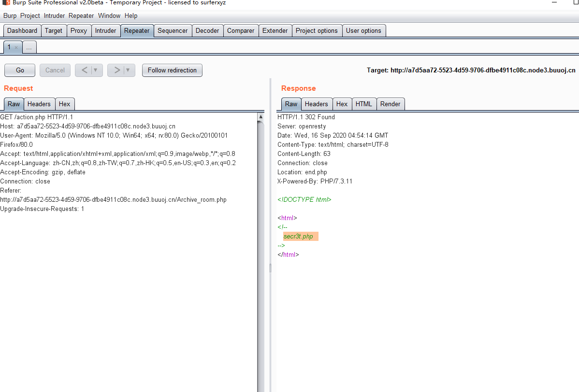Click the Host header line in request
Viewport: 579px width, 392px height.
coord(88,126)
